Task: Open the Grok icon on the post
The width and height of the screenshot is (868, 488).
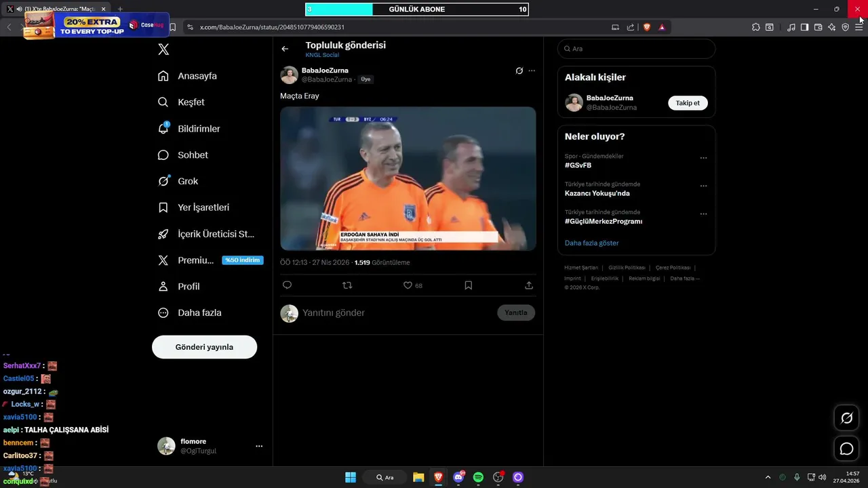Action: coord(519,70)
